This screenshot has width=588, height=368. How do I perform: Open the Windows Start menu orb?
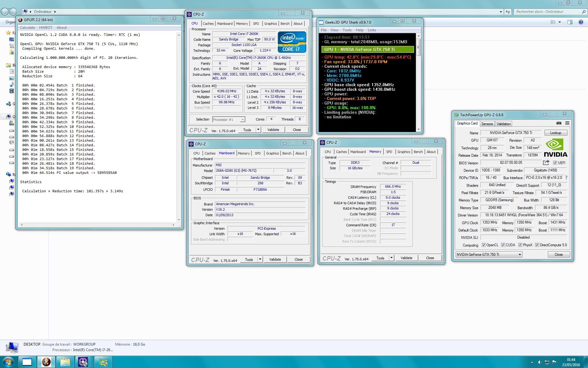8,362
